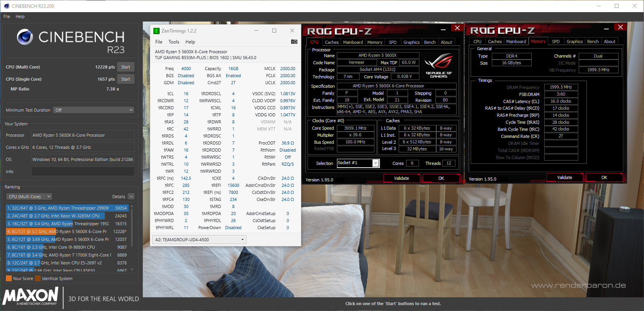Switch to Bench tab in right CPU-Z

pos(593,42)
